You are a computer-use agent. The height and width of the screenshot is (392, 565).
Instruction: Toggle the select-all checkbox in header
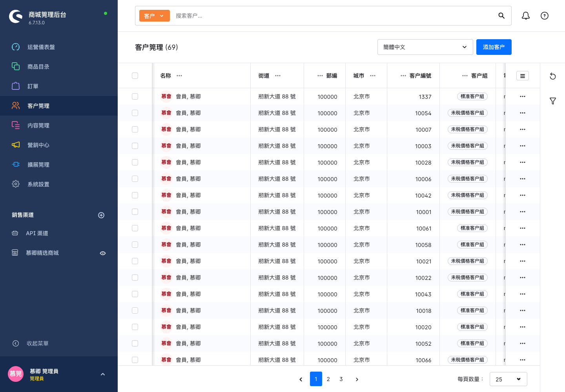coord(135,76)
